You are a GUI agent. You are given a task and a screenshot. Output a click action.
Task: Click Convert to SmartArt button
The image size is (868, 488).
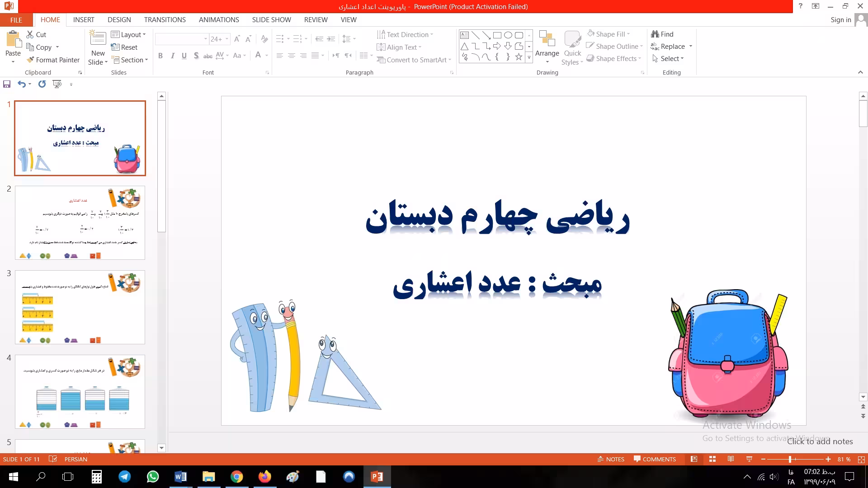pos(414,60)
